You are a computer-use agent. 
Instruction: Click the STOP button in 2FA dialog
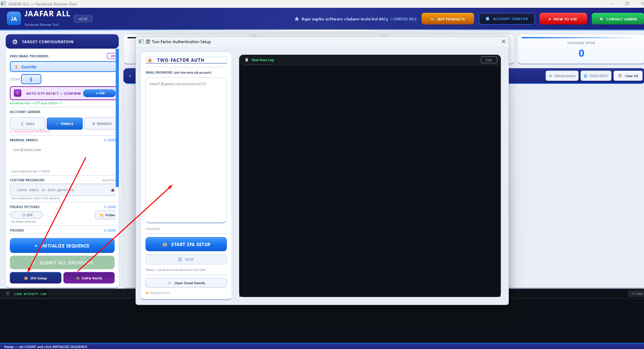(186, 259)
